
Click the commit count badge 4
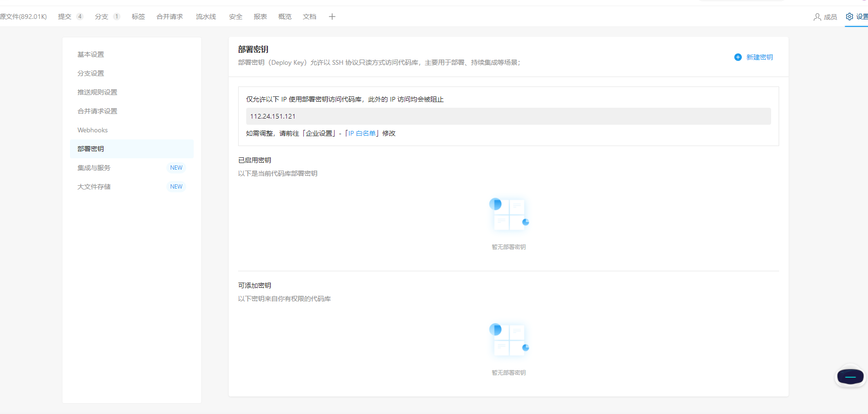pos(80,17)
